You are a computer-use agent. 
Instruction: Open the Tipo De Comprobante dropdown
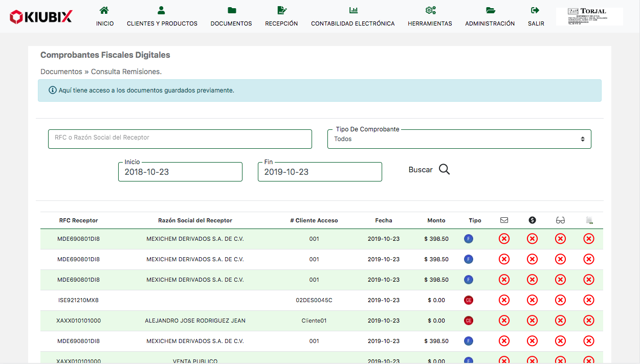[x=459, y=139]
